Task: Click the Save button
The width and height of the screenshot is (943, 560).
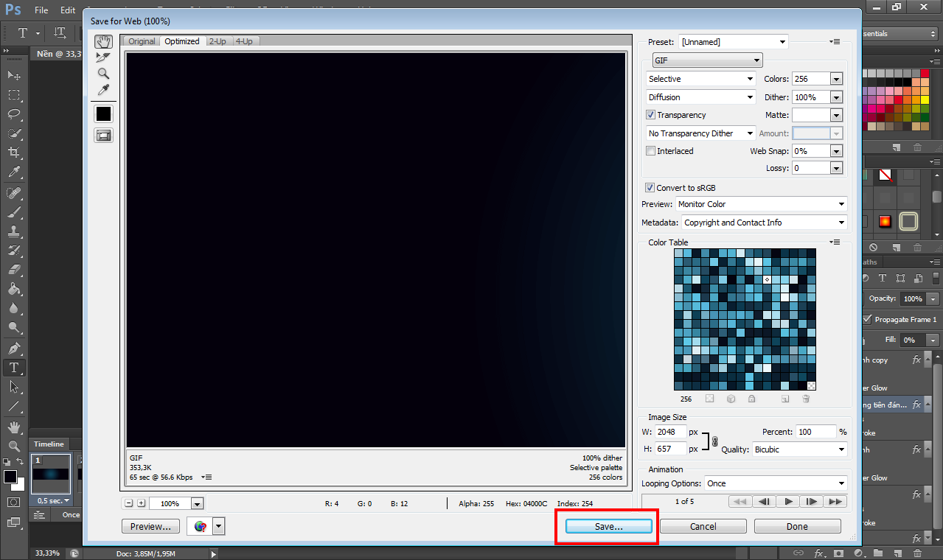Action: (609, 527)
